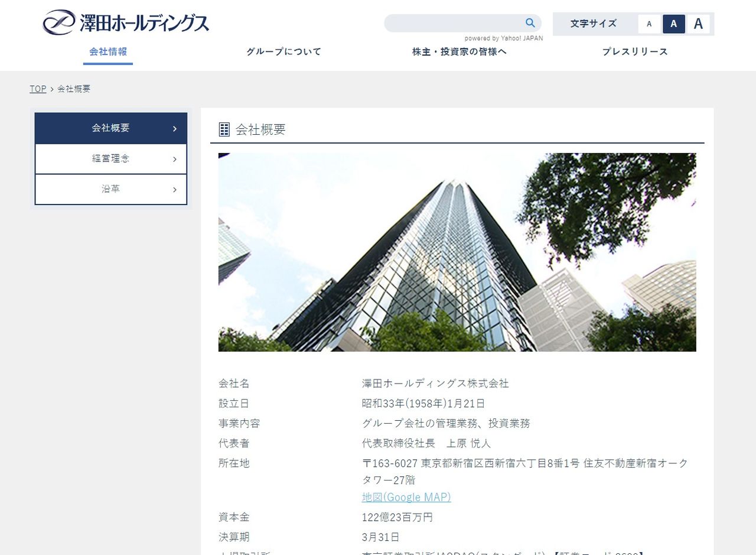Click the 会社概要 breadcrumb text
This screenshot has height=555, width=756.
point(74,89)
